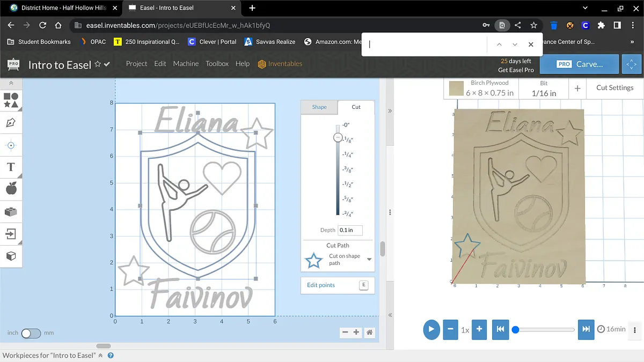Collapse the left tool sidebar chevron
644x362 pixels.
tap(11, 84)
